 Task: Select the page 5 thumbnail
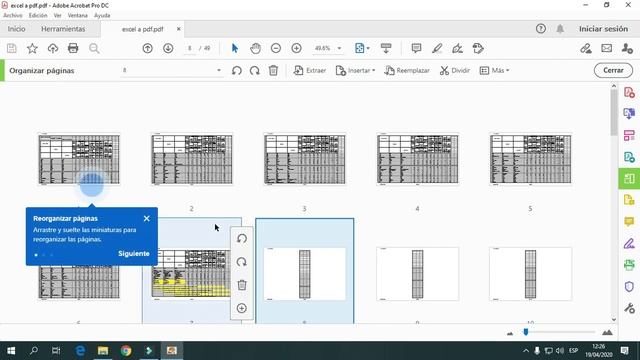coord(530,159)
